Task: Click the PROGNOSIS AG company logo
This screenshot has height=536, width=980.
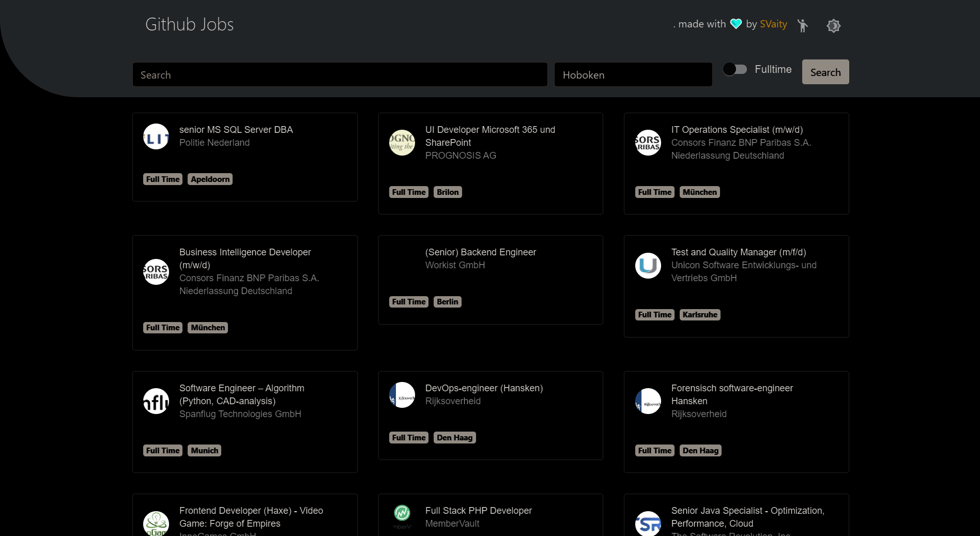Action: point(402,143)
